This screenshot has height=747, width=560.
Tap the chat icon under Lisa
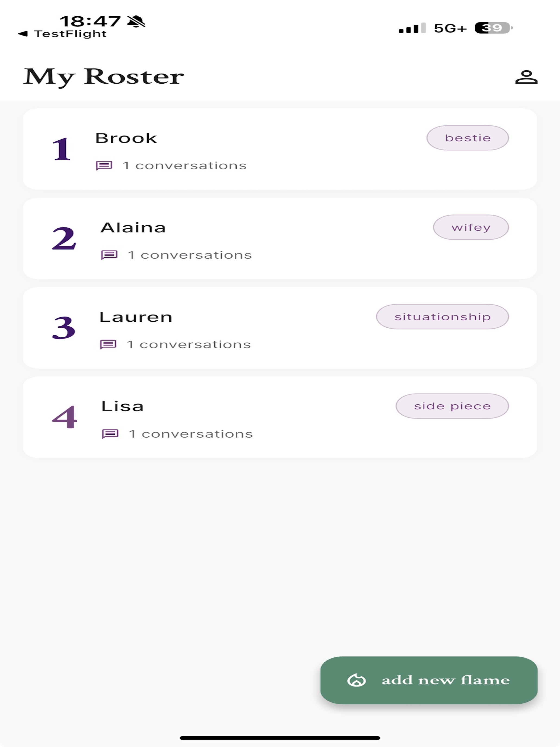click(x=110, y=433)
